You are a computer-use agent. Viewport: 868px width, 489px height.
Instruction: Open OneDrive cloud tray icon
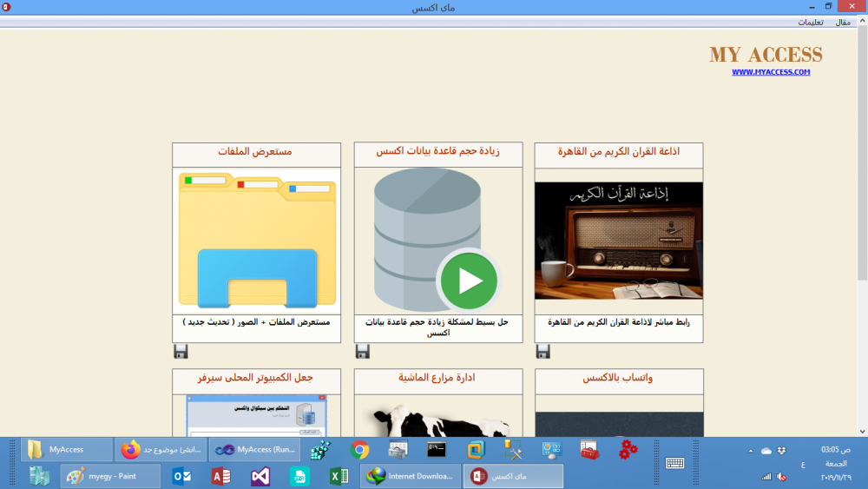(766, 451)
